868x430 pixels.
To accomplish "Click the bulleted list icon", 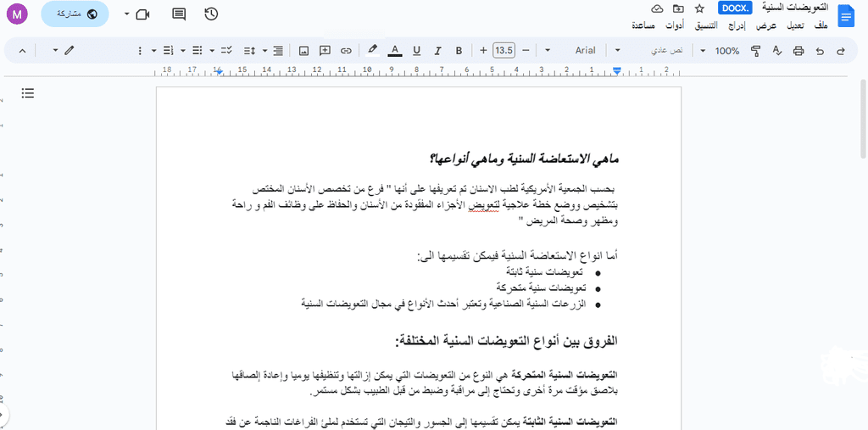I will [197, 51].
